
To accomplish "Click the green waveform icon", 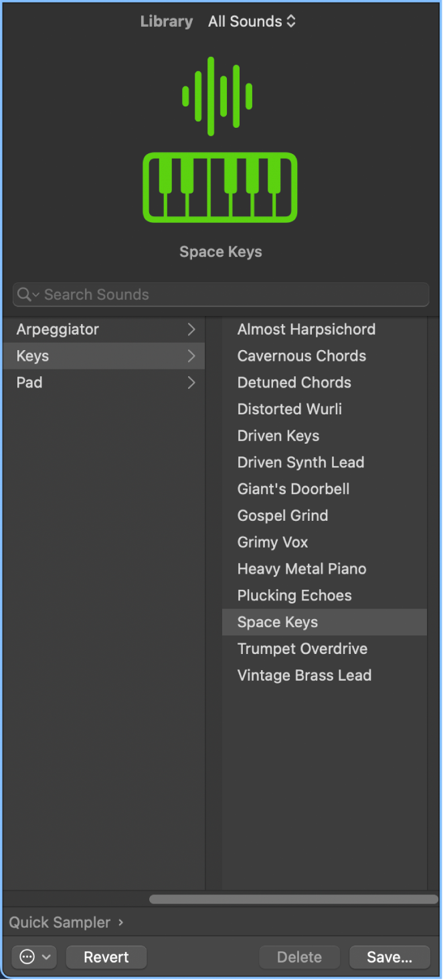I will pos(217,96).
